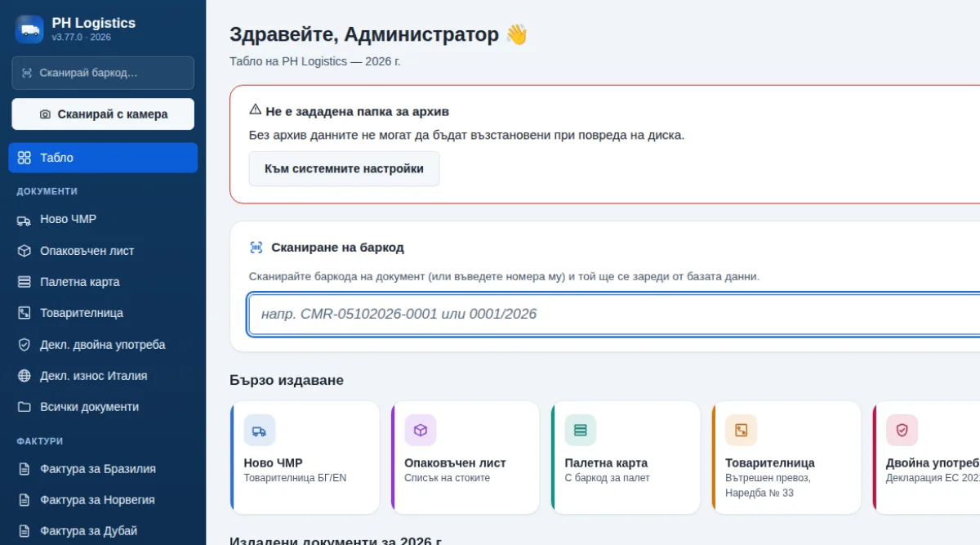Click the Товарителница sidebar icon
This screenshot has width=980, height=545.
24,313
